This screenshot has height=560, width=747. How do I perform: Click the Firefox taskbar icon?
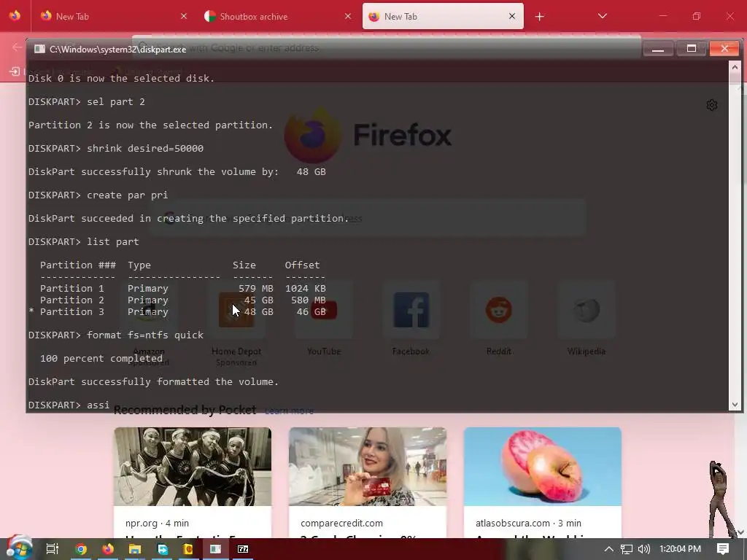[x=108, y=549]
